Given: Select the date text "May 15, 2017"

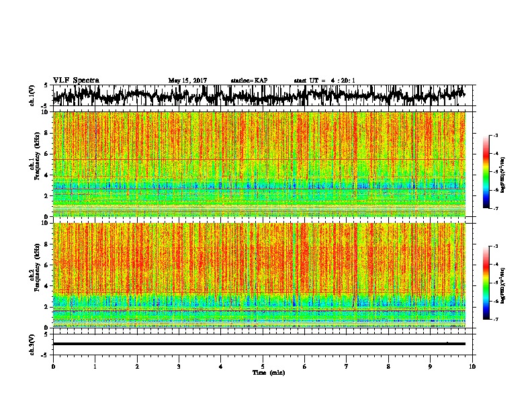Looking at the screenshot, I should (x=187, y=81).
